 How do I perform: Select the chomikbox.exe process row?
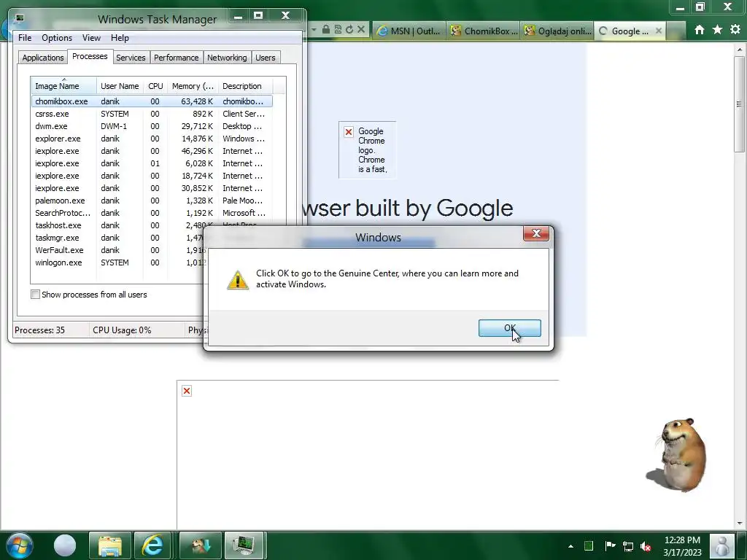click(x=152, y=101)
